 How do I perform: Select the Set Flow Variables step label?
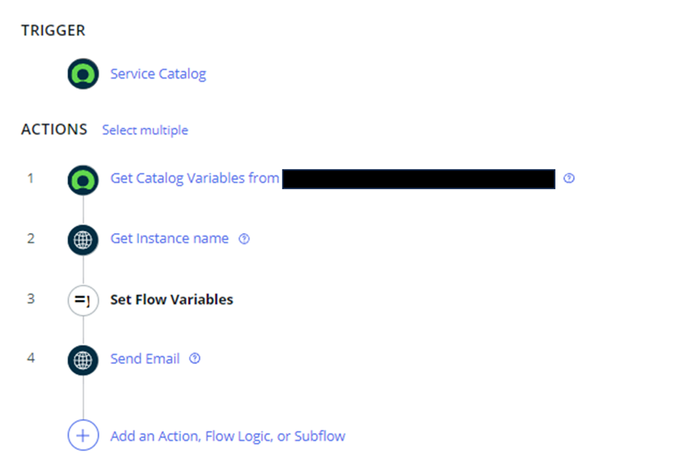pyautogui.click(x=171, y=299)
